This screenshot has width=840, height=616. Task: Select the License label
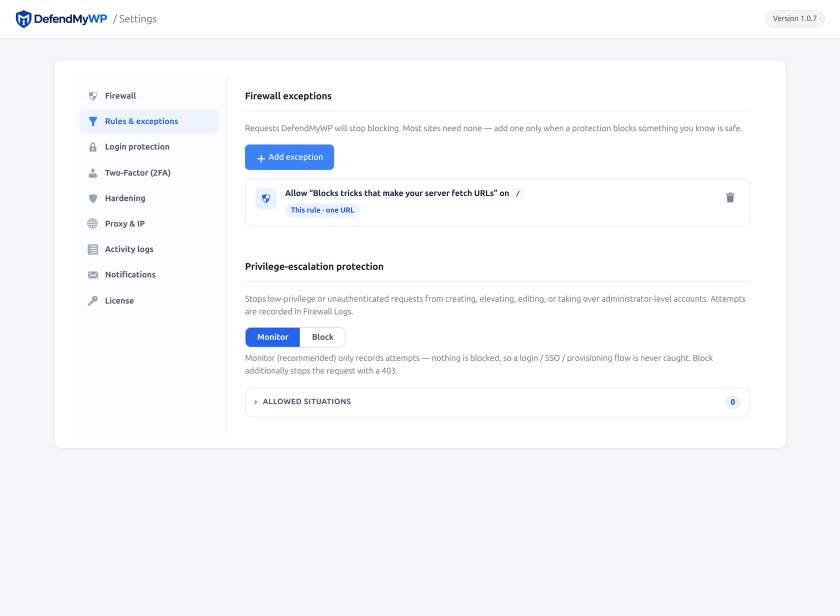coord(119,301)
